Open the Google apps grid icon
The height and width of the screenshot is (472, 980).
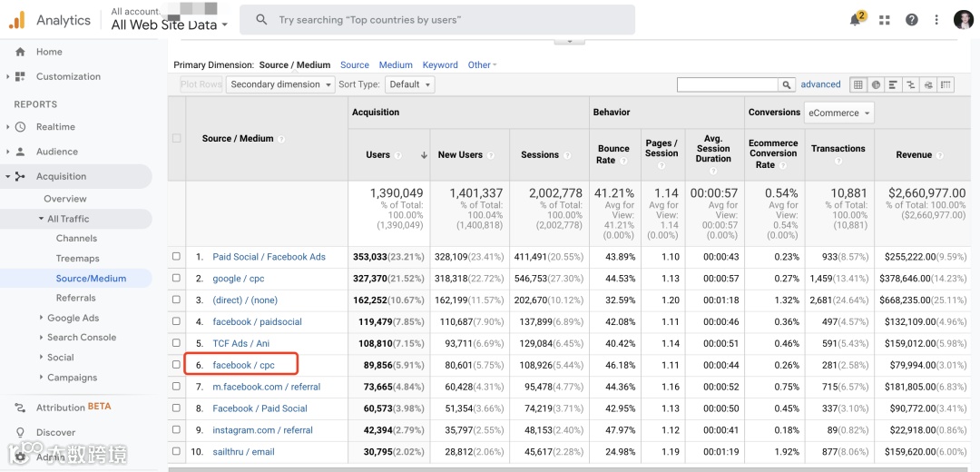[x=884, y=20]
